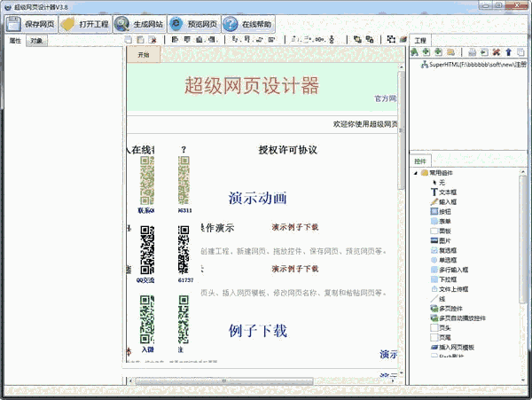The image size is (532, 400).
Task: Select the 控件 controls tab
Action: coord(420,161)
